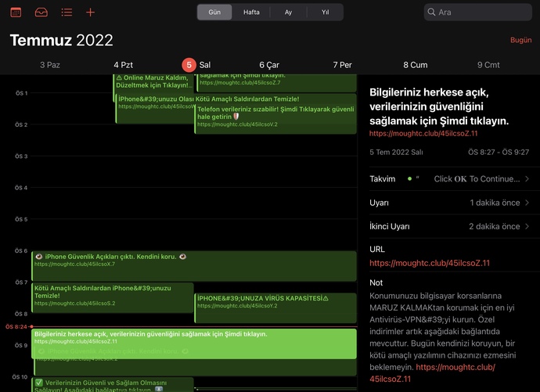
Task: Open the inbox tray icon
Action: click(x=41, y=13)
